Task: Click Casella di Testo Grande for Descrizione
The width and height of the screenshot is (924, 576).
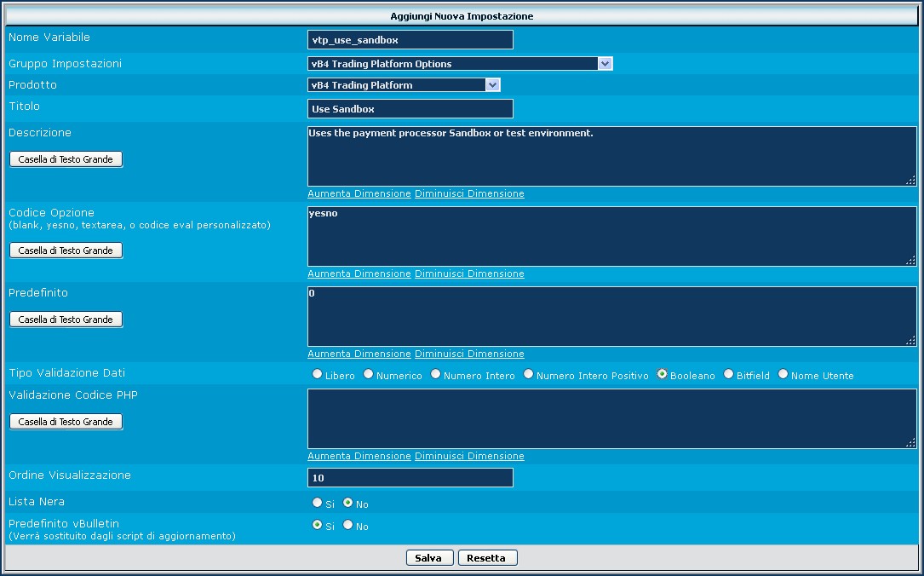Action: [x=66, y=159]
